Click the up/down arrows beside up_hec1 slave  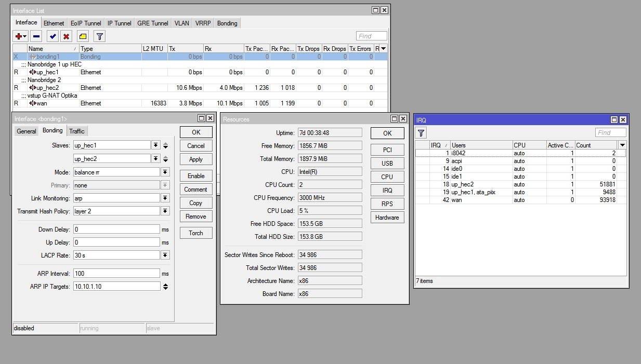click(x=165, y=145)
